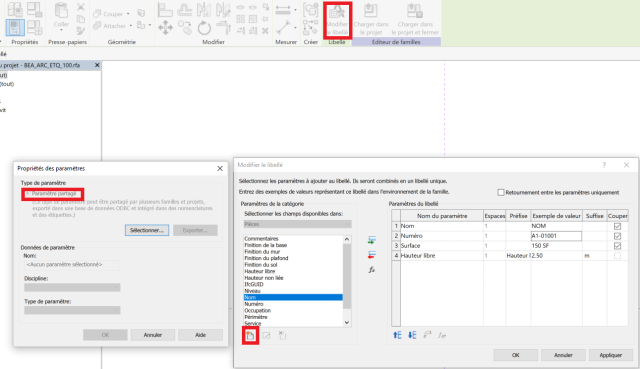The height and width of the screenshot is (369, 640).
Task: Click the Delete X icon in Modifier panel
Action: point(265,31)
